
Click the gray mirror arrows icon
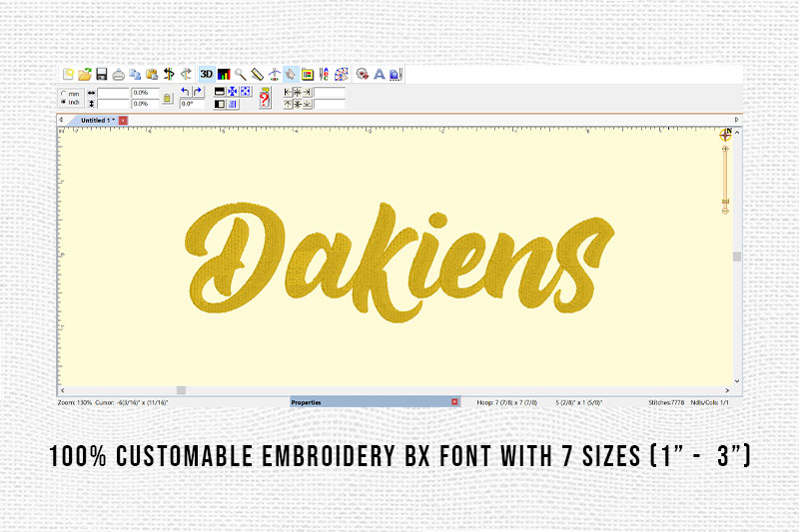(x=186, y=74)
